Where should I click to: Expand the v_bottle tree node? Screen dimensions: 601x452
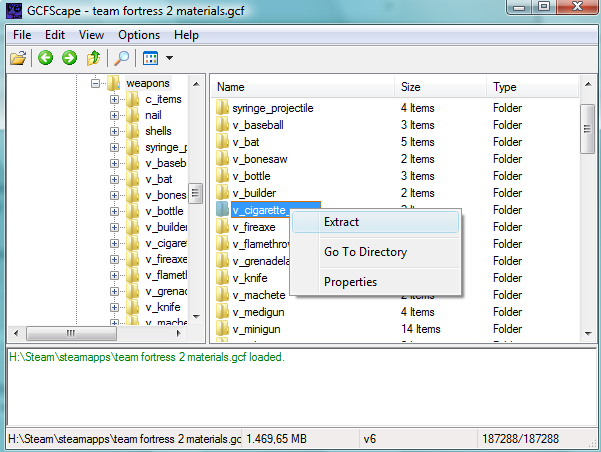[114, 211]
